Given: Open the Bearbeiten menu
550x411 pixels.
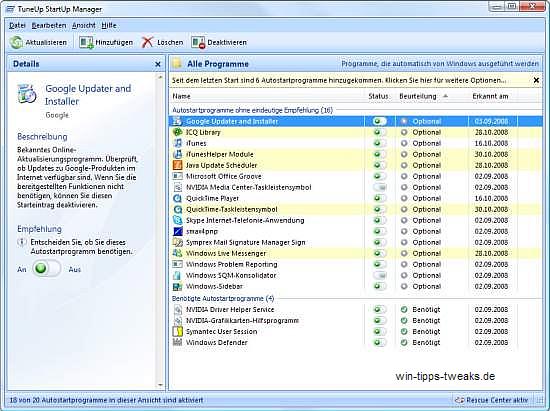Looking at the screenshot, I should 49,25.
